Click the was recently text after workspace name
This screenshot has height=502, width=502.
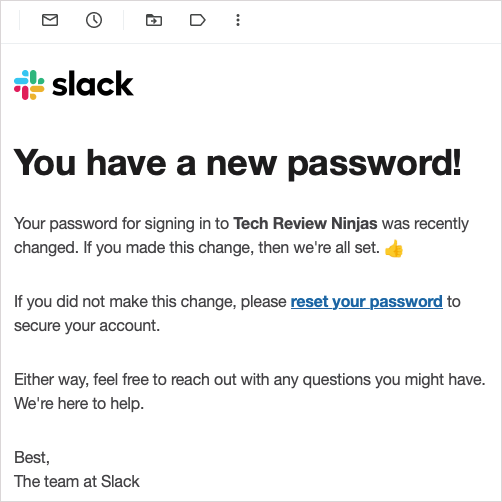click(x=425, y=224)
